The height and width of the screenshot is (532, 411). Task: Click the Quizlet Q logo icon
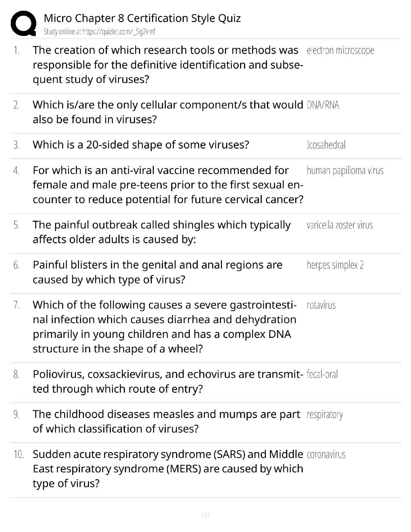coord(24,24)
